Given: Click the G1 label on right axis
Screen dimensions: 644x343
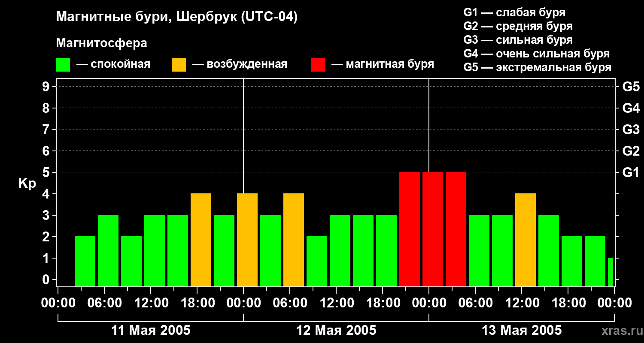Looking at the screenshot, I should click(x=631, y=172).
